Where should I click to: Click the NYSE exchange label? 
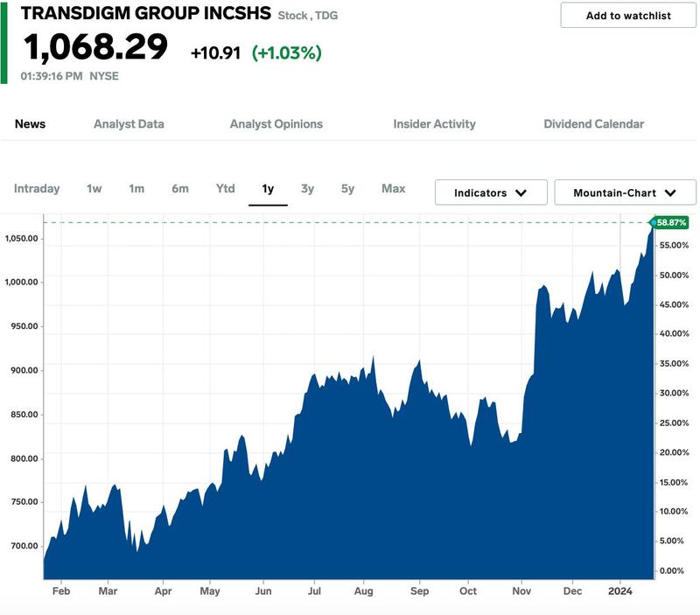[x=104, y=76]
